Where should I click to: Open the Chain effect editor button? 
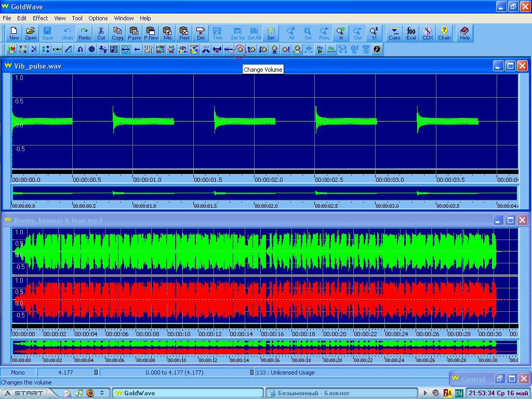pyautogui.click(x=444, y=33)
